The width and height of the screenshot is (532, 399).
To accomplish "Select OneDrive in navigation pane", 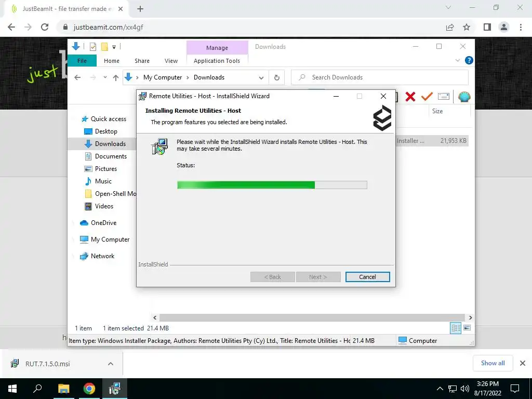I will (98, 223).
